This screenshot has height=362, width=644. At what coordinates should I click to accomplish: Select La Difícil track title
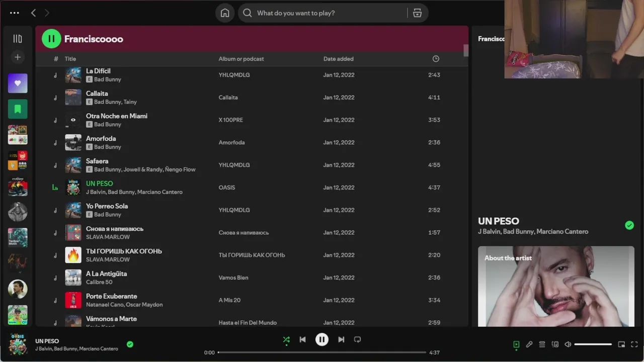coord(98,71)
